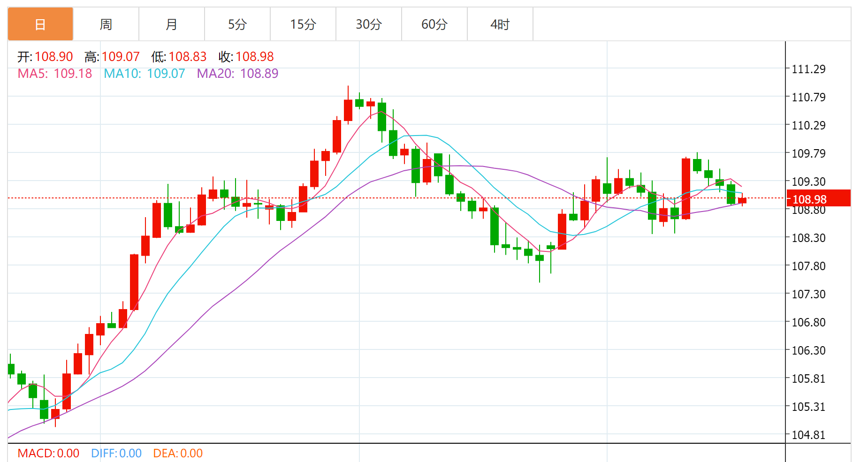The height and width of the screenshot is (462, 868).
Task: Select the 30分 timeframe tab
Action: click(369, 24)
